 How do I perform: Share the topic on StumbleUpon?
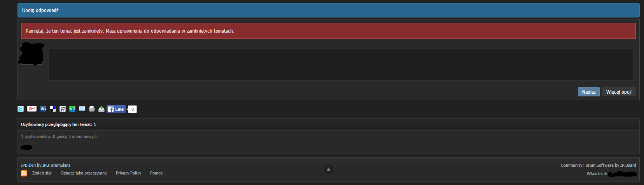coord(72,109)
